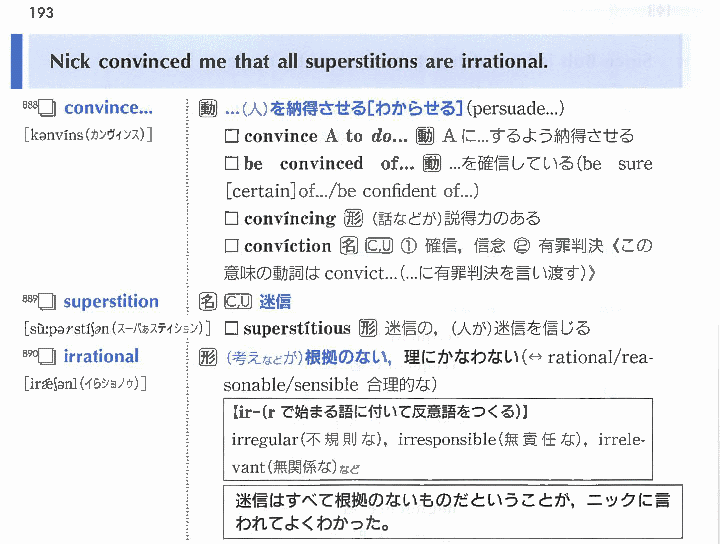Check the box before "superstitious"
This screenshot has height=544, width=720.
pos(232,328)
